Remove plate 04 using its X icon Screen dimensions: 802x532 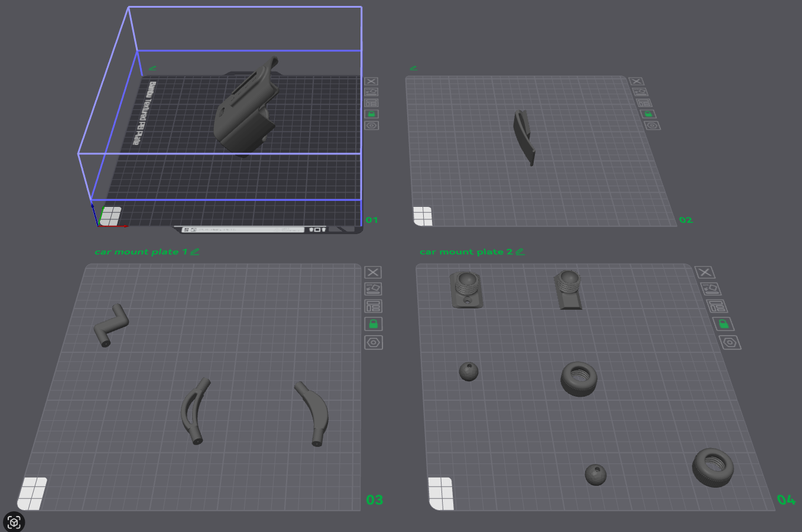click(x=704, y=273)
